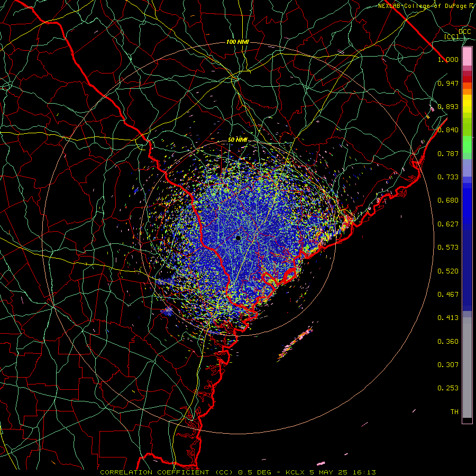
Task: Click the 0.787 color scale label
Action: tap(448, 153)
